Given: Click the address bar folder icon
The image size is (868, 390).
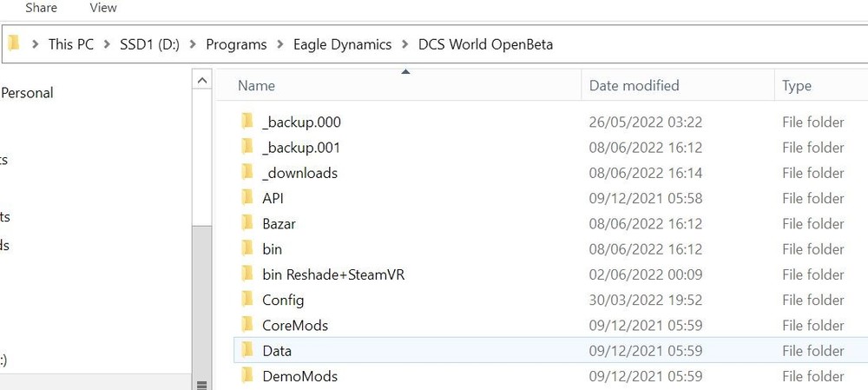Looking at the screenshot, I should (14, 43).
